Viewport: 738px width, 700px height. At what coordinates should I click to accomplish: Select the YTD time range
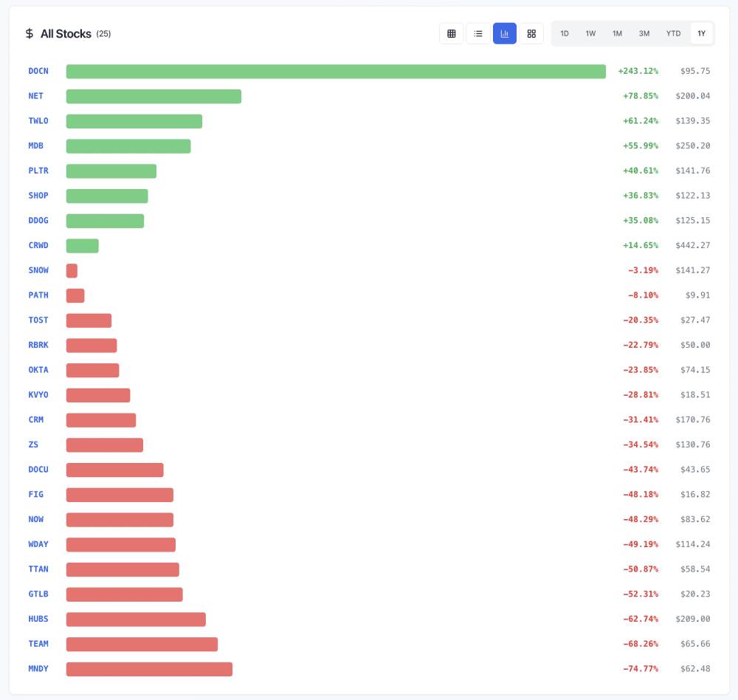click(x=673, y=33)
